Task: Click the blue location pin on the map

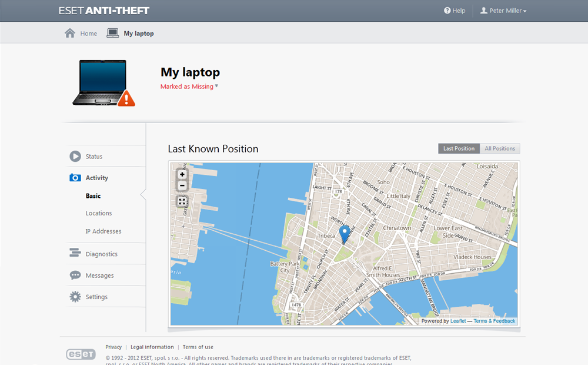Action: tap(344, 234)
